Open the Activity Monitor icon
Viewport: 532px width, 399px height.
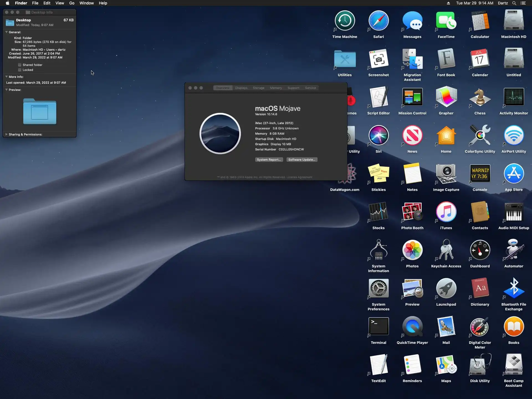coord(513,97)
